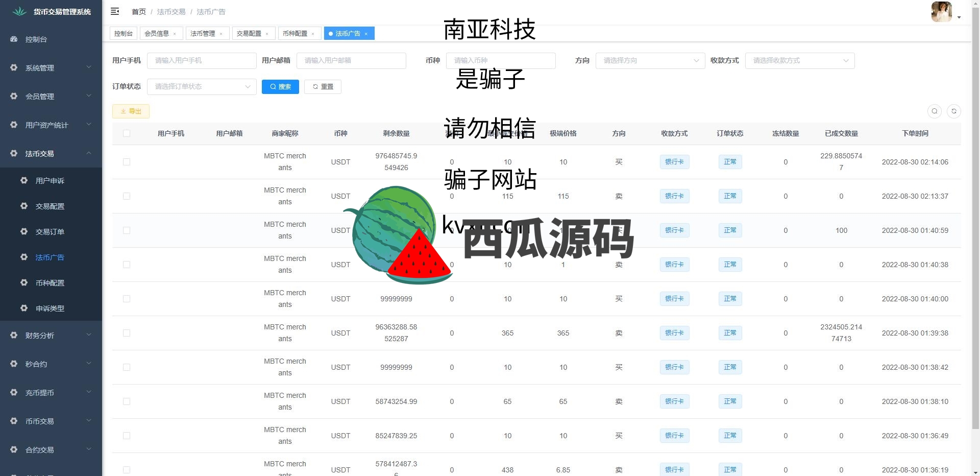This screenshot has height=476, width=980.
Task: Click the 用户申诉 gear icon
Action: click(x=24, y=180)
